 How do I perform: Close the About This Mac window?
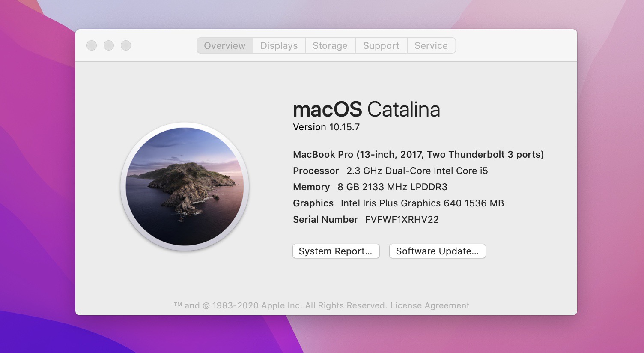click(x=92, y=45)
